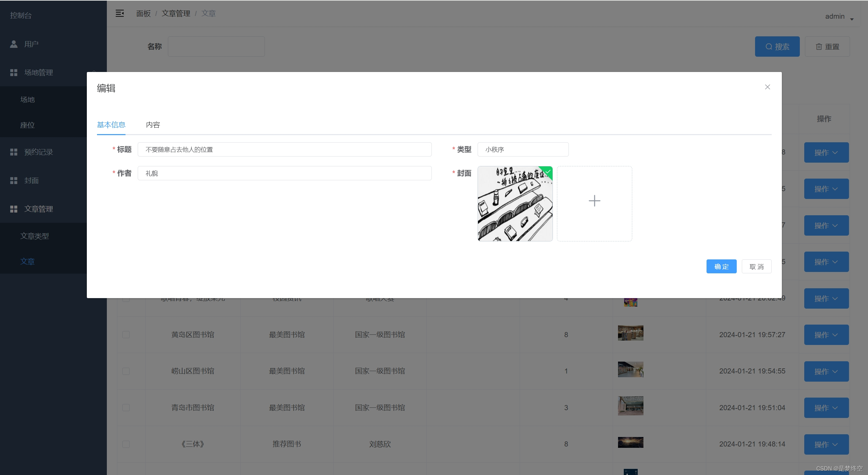Focus the 作者 author input field
868x475 pixels.
pos(285,173)
